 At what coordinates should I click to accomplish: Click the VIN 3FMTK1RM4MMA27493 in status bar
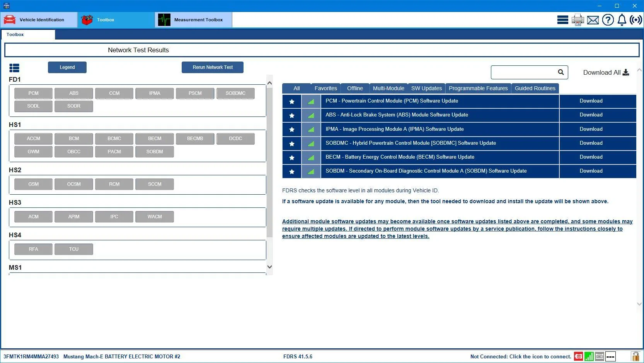31,356
